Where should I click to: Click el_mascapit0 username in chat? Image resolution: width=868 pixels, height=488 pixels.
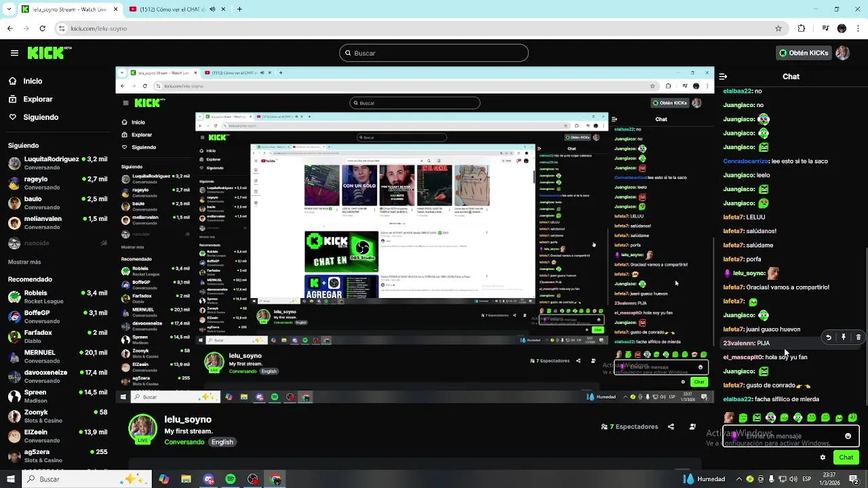pos(743,357)
